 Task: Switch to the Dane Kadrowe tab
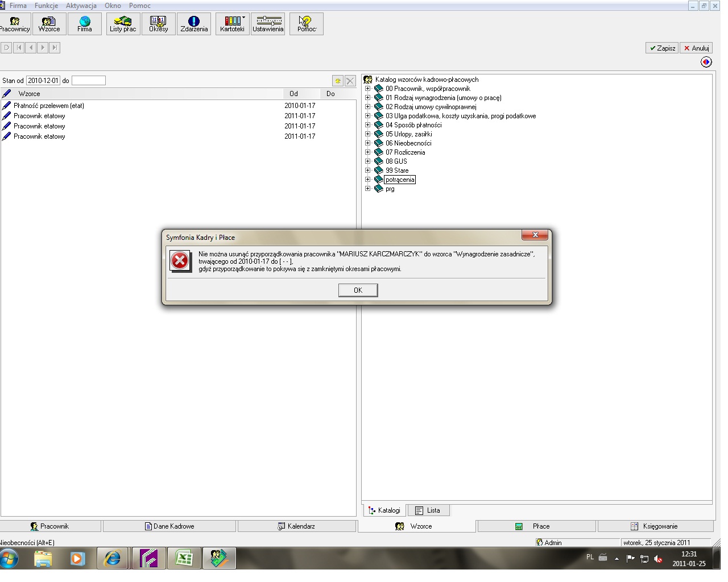(x=169, y=526)
